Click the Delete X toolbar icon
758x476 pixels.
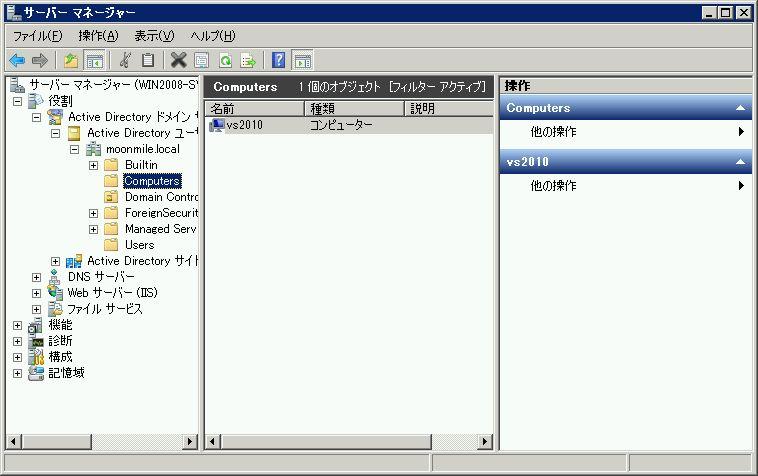click(x=178, y=60)
